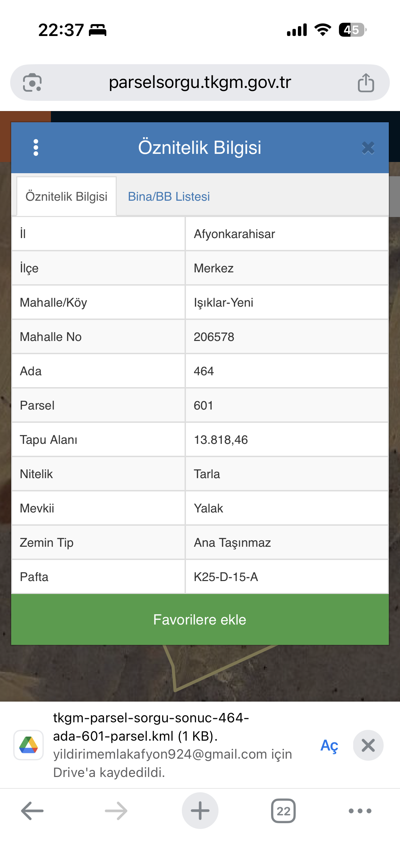The width and height of the screenshot is (400, 868).
Task: Tap the parselsorgu.tkgm.gov.tr address bar
Action: click(x=200, y=83)
